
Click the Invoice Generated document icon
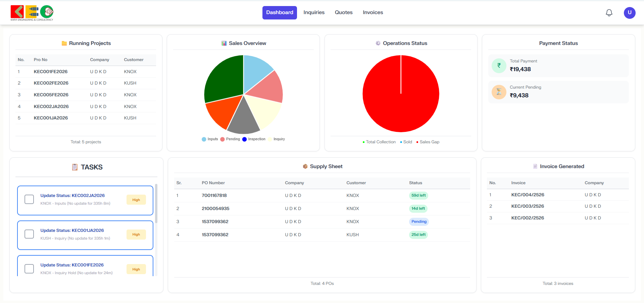(x=535, y=166)
